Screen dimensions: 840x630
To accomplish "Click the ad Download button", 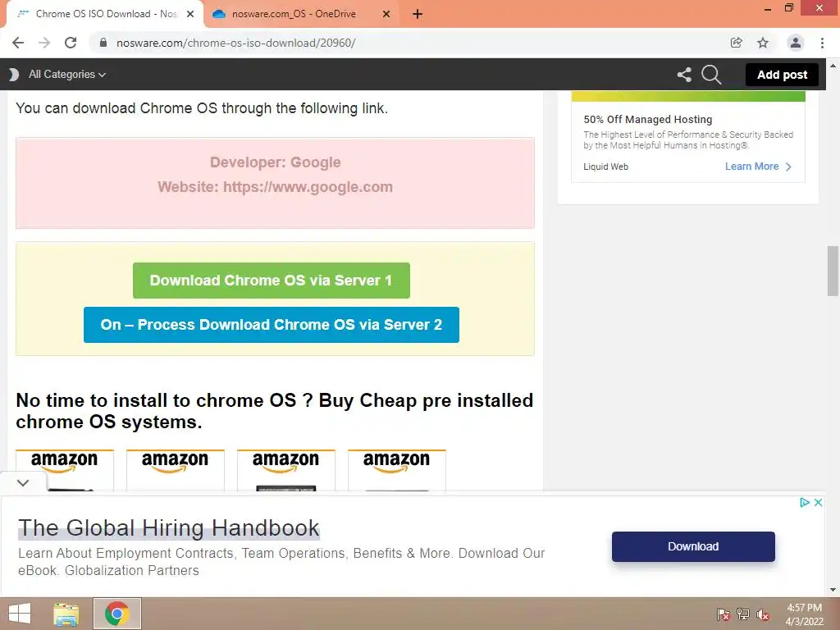I will 693,546.
